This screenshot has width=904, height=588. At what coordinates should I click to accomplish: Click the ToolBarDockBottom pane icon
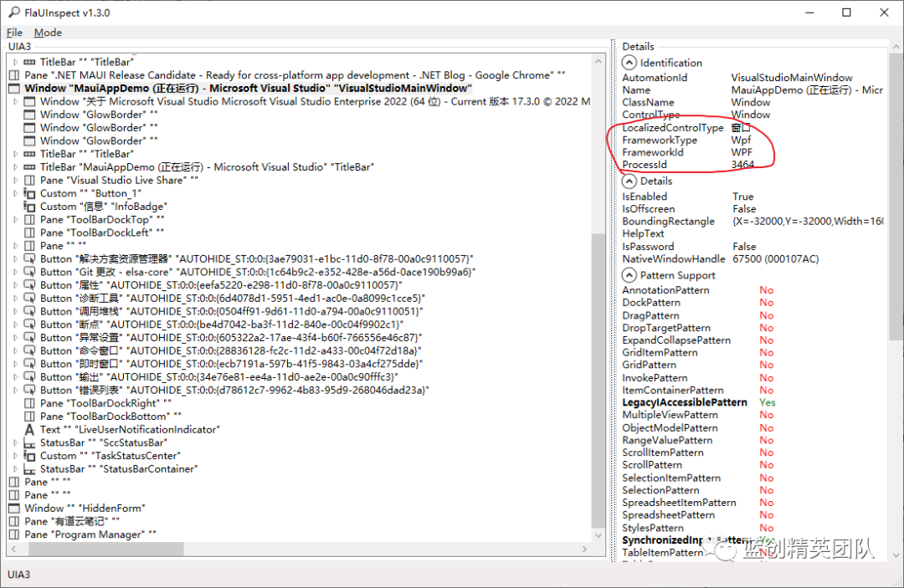click(x=29, y=417)
